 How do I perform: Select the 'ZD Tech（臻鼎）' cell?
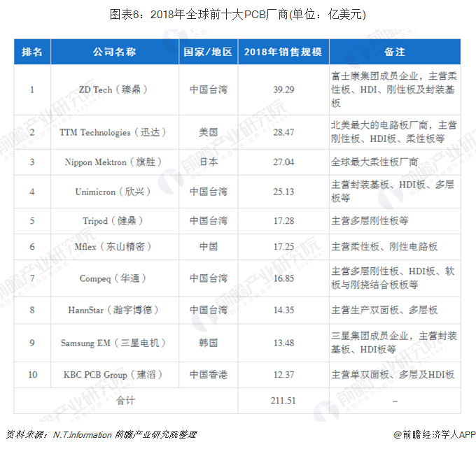point(114,90)
